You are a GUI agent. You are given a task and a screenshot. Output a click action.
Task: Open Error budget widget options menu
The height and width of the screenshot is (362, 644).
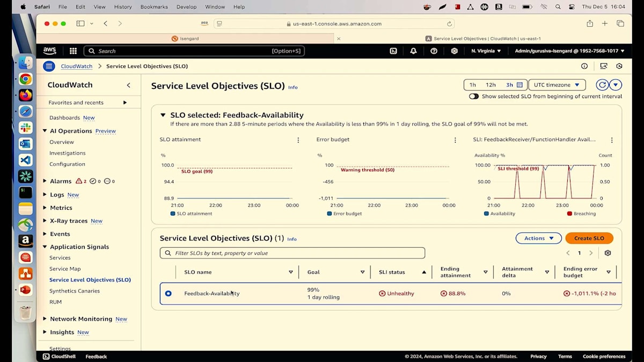(x=455, y=140)
